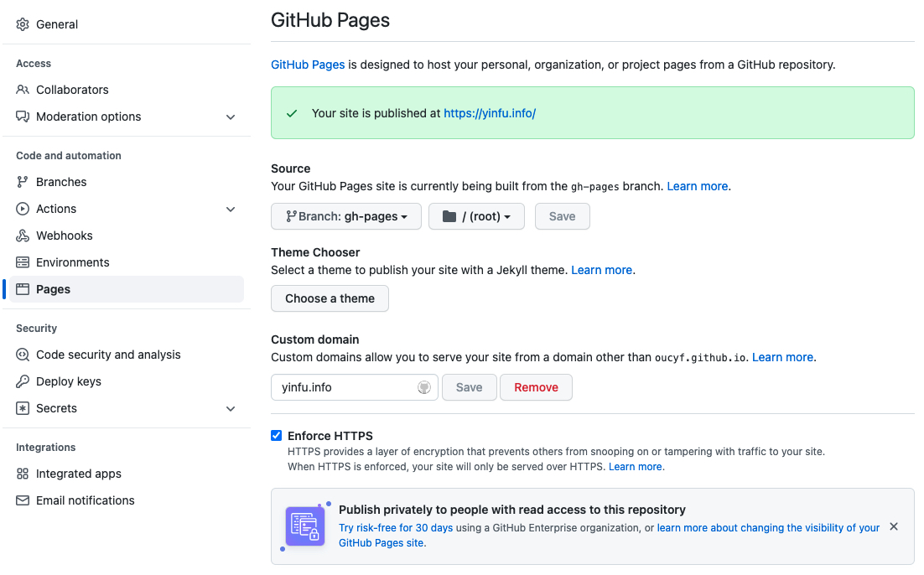Expand the Moderation options chevron
Viewport: 924px width, 575px height.
[231, 117]
